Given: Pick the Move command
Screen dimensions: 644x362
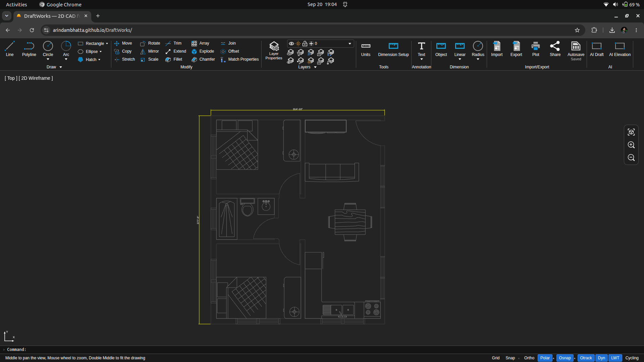Looking at the screenshot, I should pos(123,43).
